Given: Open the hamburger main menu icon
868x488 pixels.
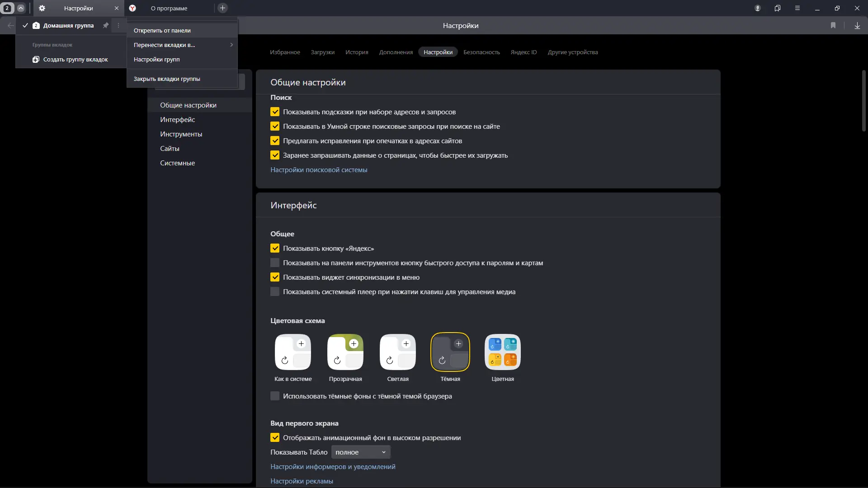Looking at the screenshot, I should point(797,8).
